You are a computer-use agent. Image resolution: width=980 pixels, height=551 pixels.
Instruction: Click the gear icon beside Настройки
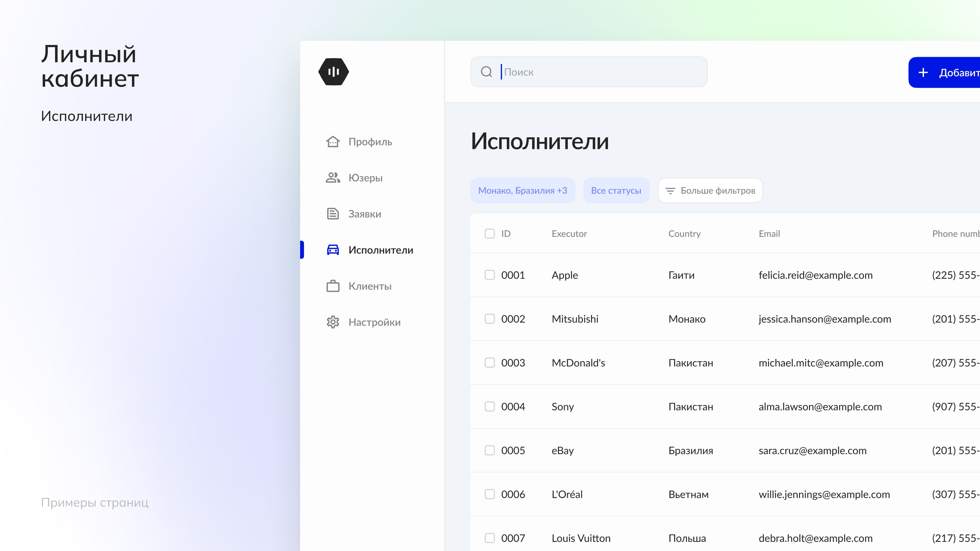[x=333, y=322]
